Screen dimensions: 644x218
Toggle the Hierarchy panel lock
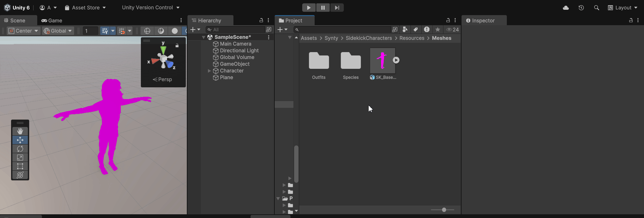click(x=261, y=20)
